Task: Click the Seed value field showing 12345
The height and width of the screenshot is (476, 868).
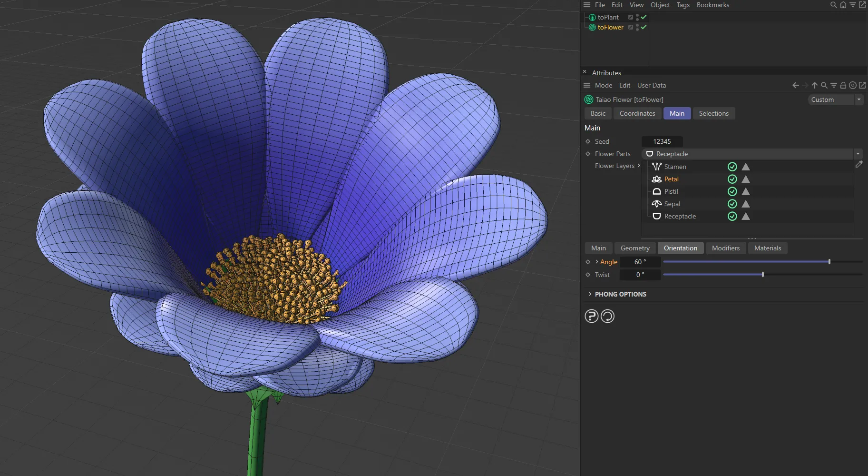Action: [x=662, y=141]
